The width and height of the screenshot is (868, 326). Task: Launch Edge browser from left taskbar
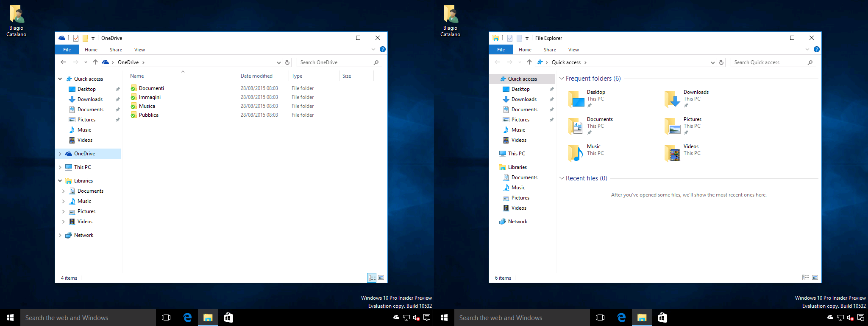pyautogui.click(x=187, y=318)
